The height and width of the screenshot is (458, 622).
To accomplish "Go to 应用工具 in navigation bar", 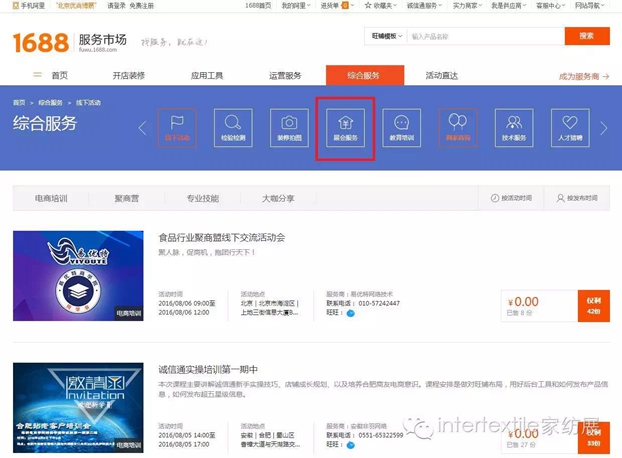I will 207,75.
